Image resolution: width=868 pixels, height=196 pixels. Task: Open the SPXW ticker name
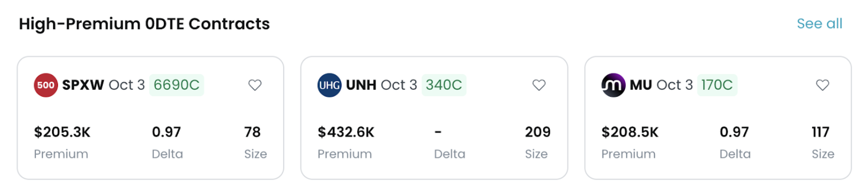83,85
